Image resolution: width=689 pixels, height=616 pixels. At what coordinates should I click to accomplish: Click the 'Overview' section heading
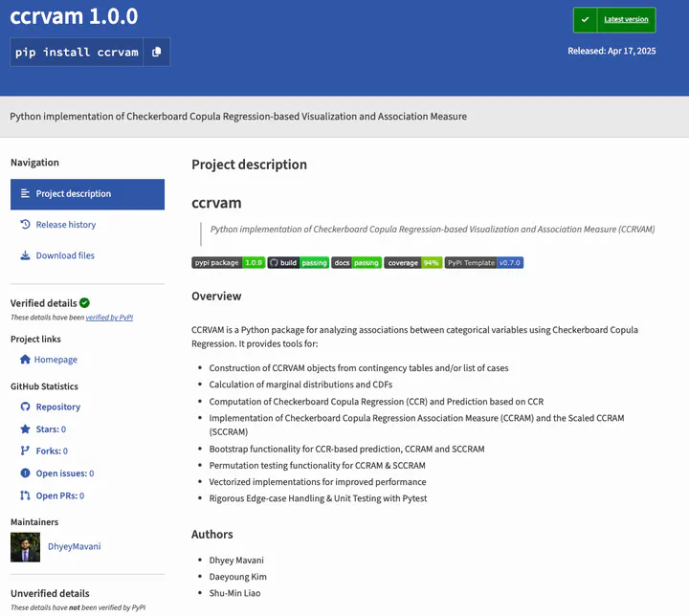tap(216, 297)
